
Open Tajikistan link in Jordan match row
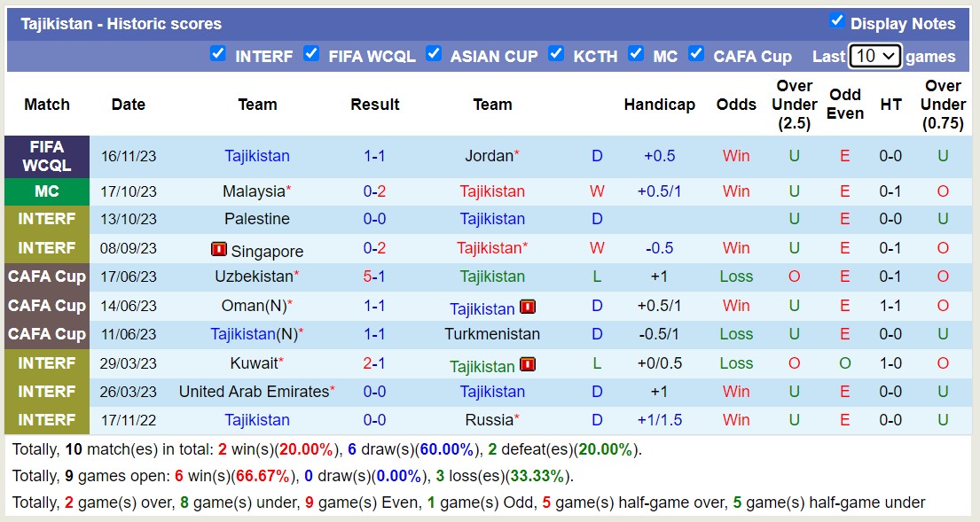(257, 156)
